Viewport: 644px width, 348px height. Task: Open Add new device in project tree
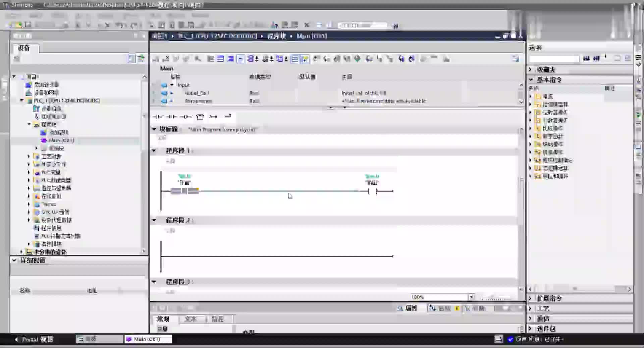click(46, 84)
